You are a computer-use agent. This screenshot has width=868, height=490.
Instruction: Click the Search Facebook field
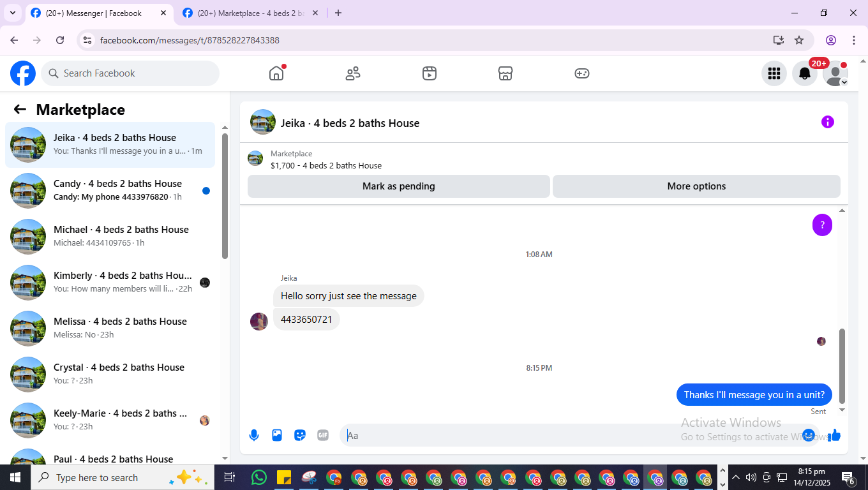pos(130,73)
